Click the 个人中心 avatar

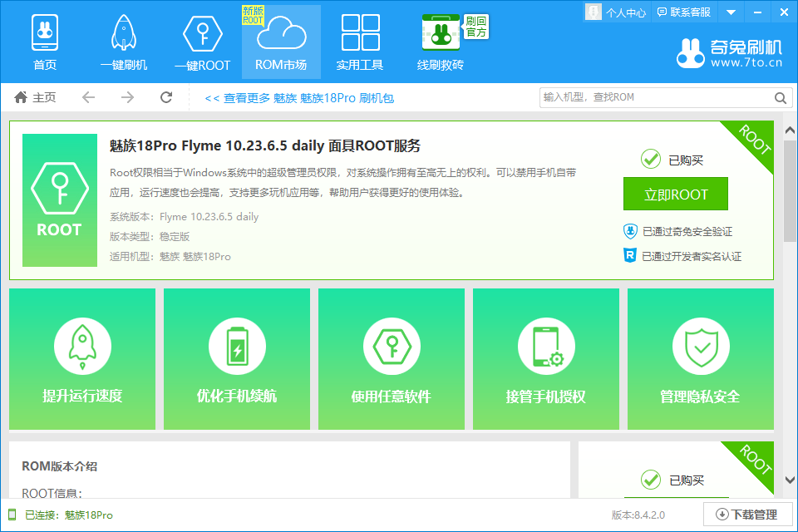click(594, 12)
